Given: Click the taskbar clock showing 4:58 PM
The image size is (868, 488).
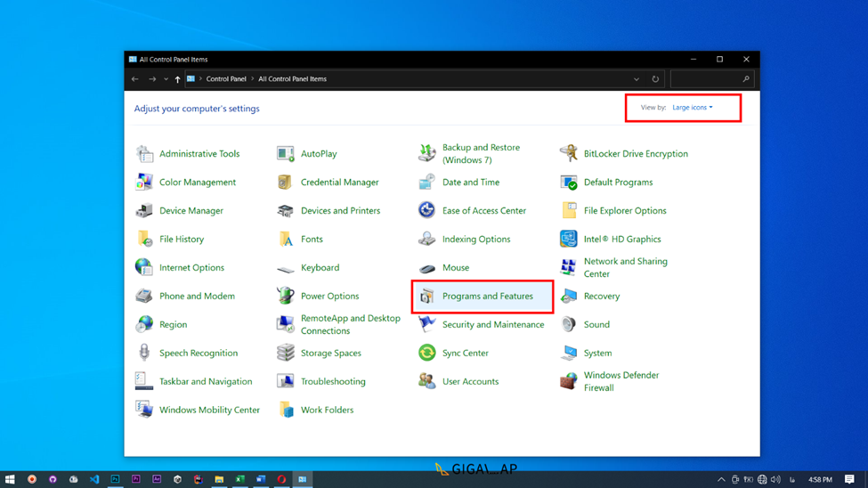Looking at the screenshot, I should (x=821, y=480).
